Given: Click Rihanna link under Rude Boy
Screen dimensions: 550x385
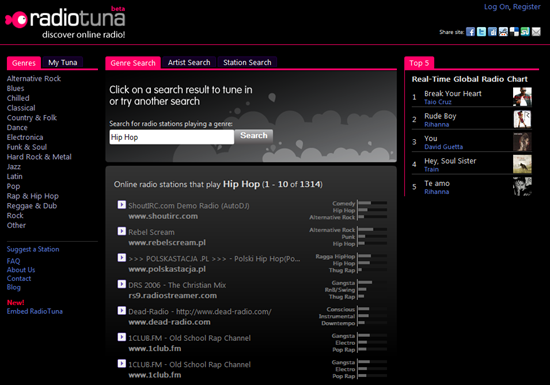Looking at the screenshot, I should [x=437, y=124].
